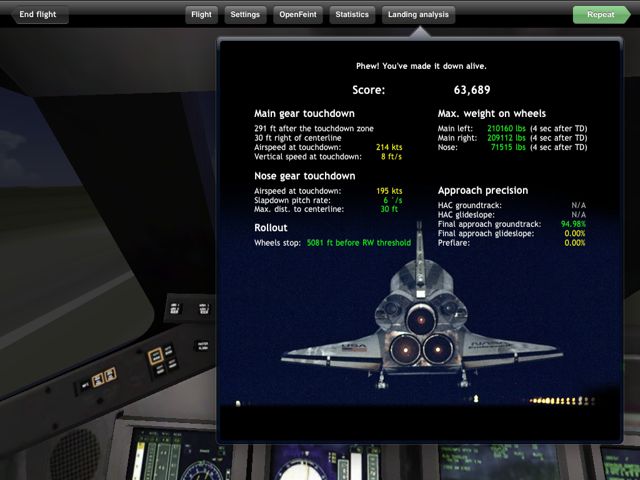The height and width of the screenshot is (480, 640).
Task: Click the 214 kts airspeed value
Action: (x=389, y=147)
